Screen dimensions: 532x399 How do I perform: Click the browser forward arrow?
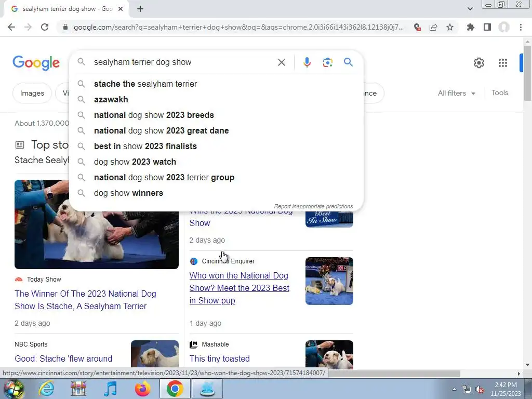coord(28,27)
